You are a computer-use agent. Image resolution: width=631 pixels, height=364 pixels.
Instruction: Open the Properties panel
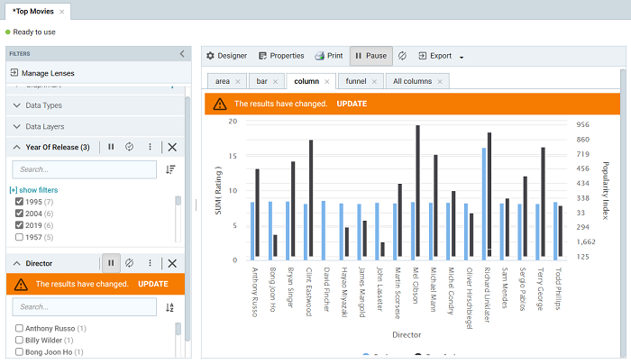(281, 56)
